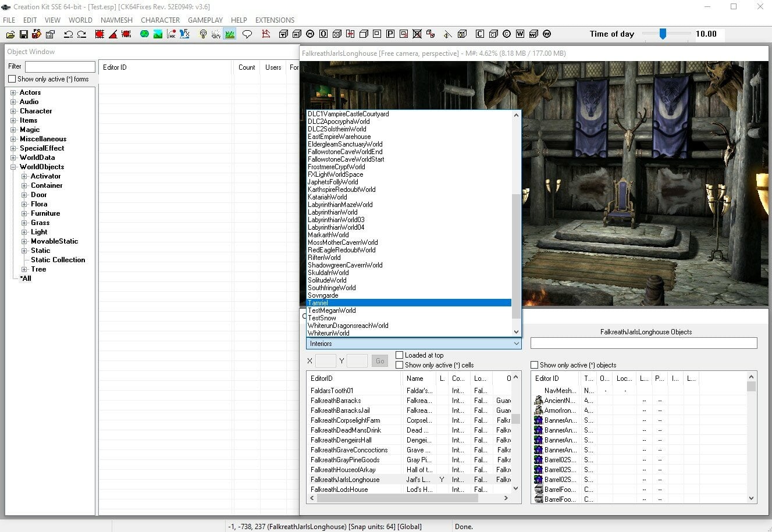
Task: Enable Show only active (*) objects checkbox
Action: [534, 365]
